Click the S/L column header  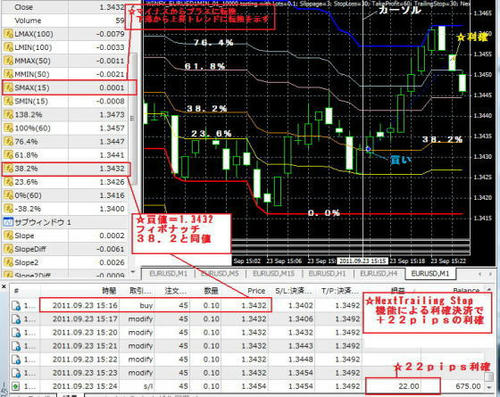293,291
